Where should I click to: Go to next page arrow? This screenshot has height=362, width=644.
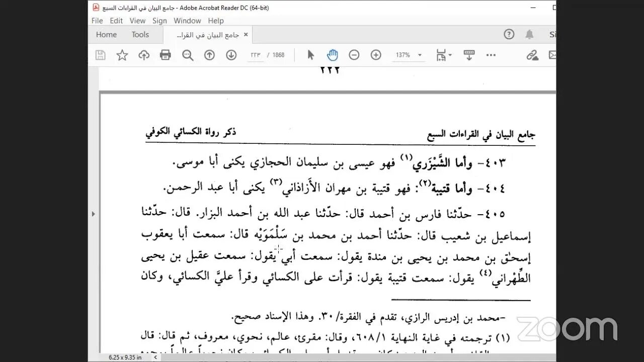coord(231,55)
